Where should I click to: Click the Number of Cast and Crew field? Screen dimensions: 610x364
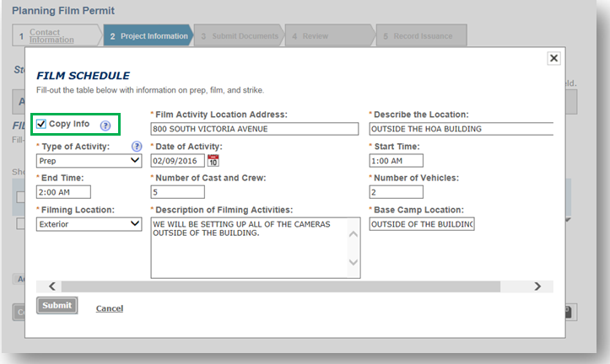pos(177,192)
